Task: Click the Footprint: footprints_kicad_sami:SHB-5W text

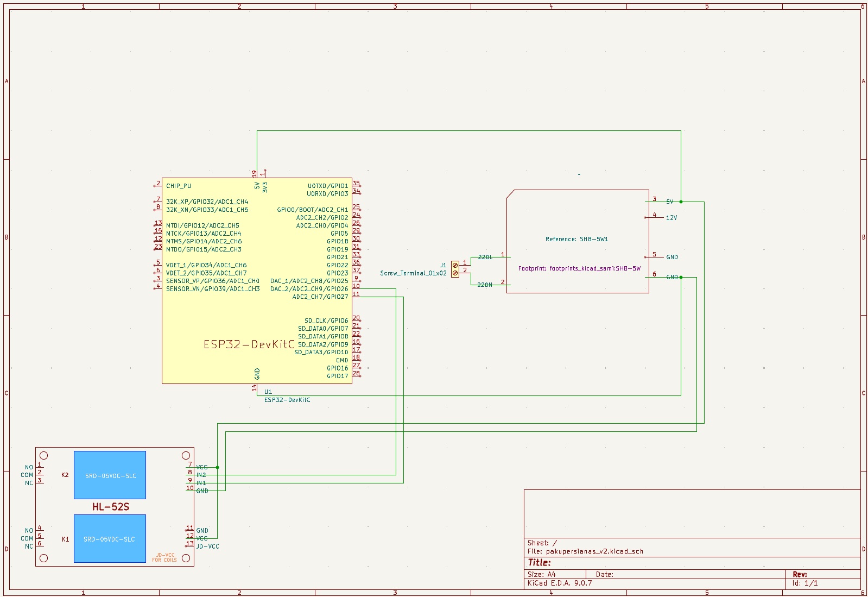Action: tap(579, 268)
